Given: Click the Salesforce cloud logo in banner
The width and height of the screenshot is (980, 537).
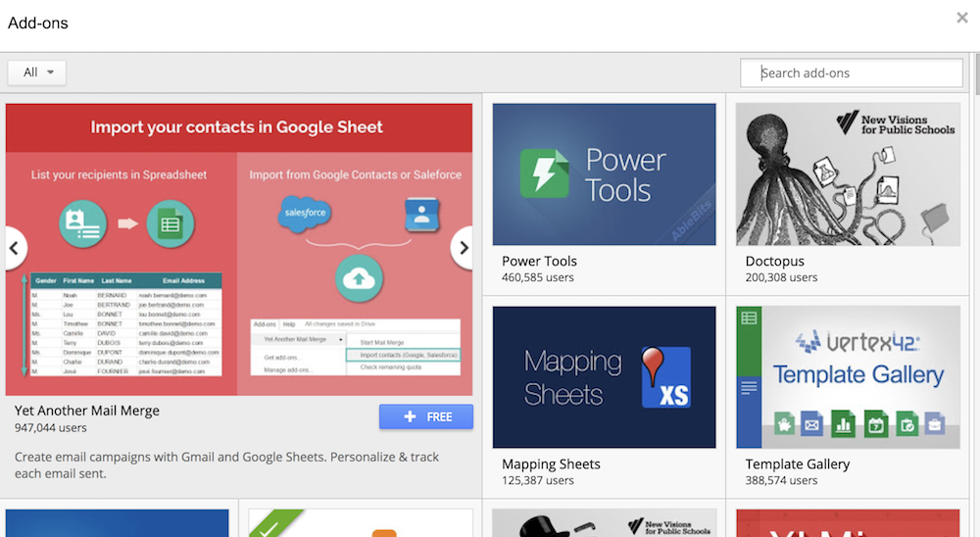Looking at the screenshot, I should 305,213.
